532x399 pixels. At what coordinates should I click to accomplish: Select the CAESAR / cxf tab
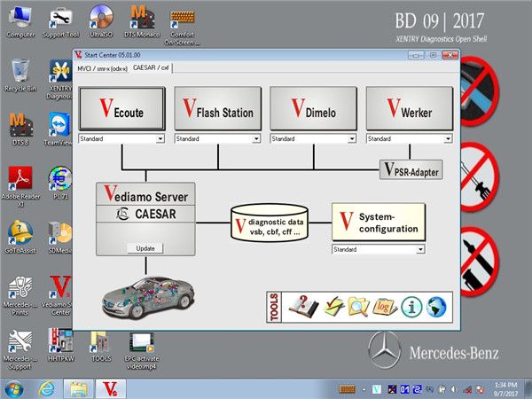click(152, 67)
